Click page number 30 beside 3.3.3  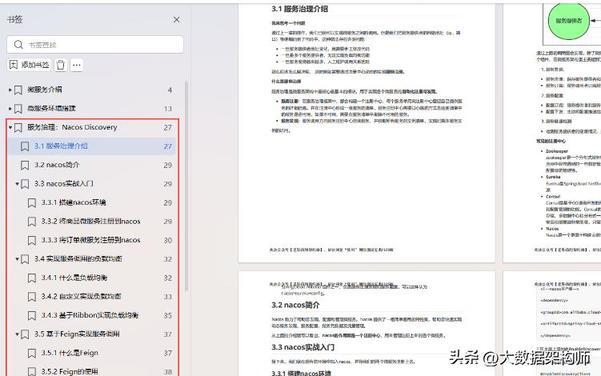[168, 240]
